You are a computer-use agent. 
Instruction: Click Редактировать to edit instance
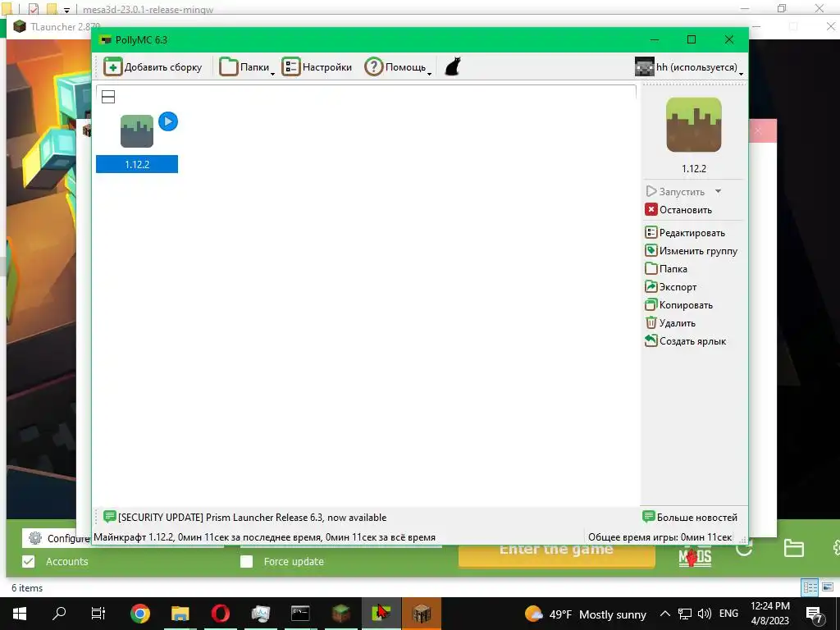click(x=685, y=233)
